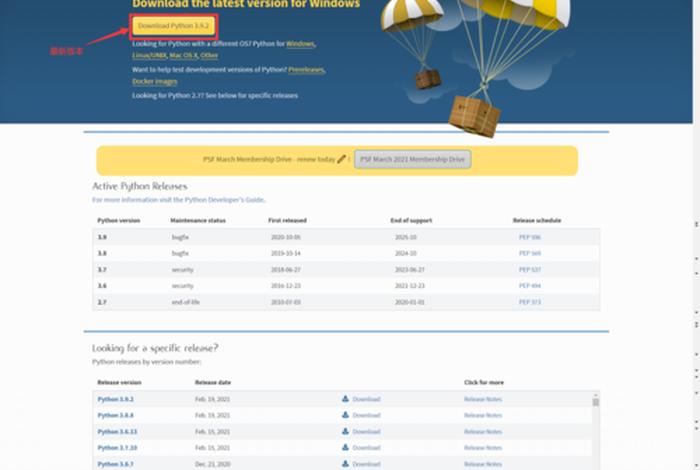The width and height of the screenshot is (700, 470).
Task: Click the Release date column header
Action: (213, 383)
